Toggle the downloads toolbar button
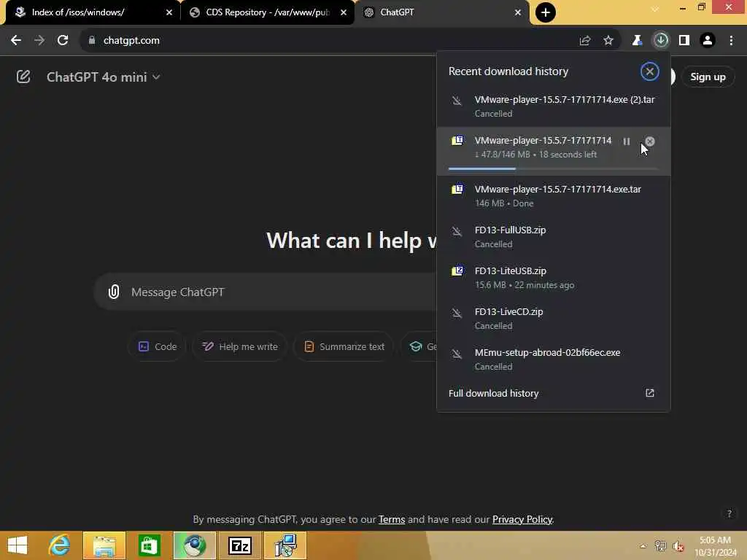Screen dimensions: 747x560 point(661,41)
